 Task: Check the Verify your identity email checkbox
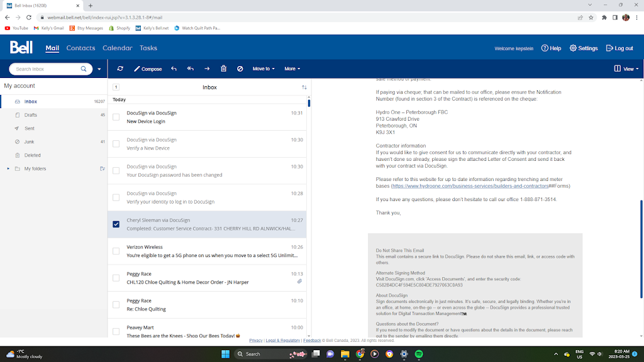click(x=116, y=198)
